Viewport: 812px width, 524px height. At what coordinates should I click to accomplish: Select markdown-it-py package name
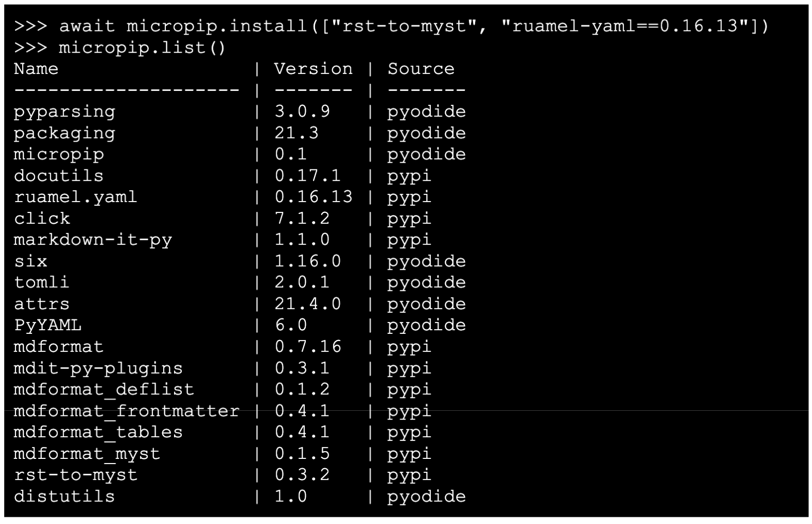coord(93,240)
